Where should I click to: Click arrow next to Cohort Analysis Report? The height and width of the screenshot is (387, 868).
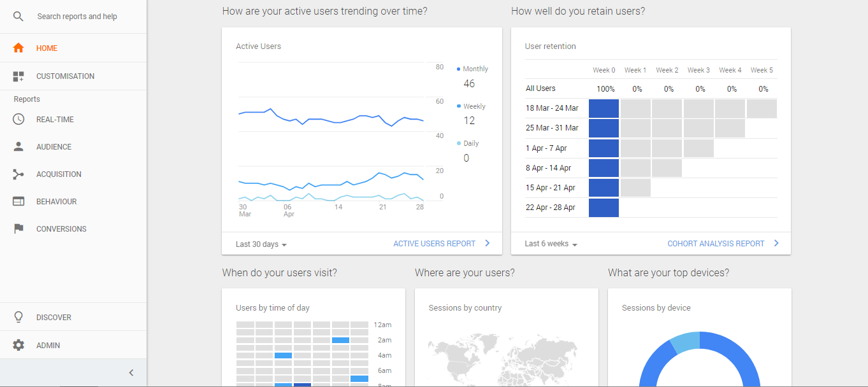click(x=776, y=243)
